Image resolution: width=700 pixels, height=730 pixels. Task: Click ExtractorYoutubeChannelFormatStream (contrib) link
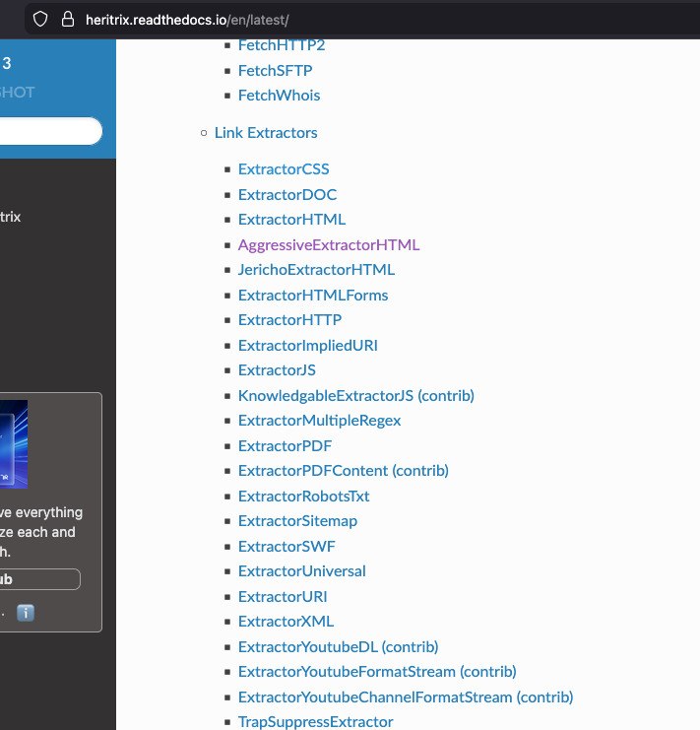coord(405,697)
